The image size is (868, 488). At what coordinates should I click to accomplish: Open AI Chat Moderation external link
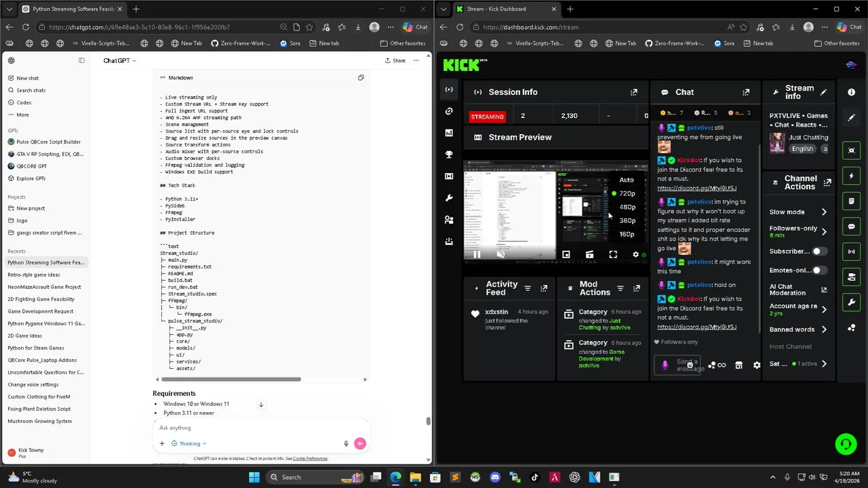tap(824, 290)
